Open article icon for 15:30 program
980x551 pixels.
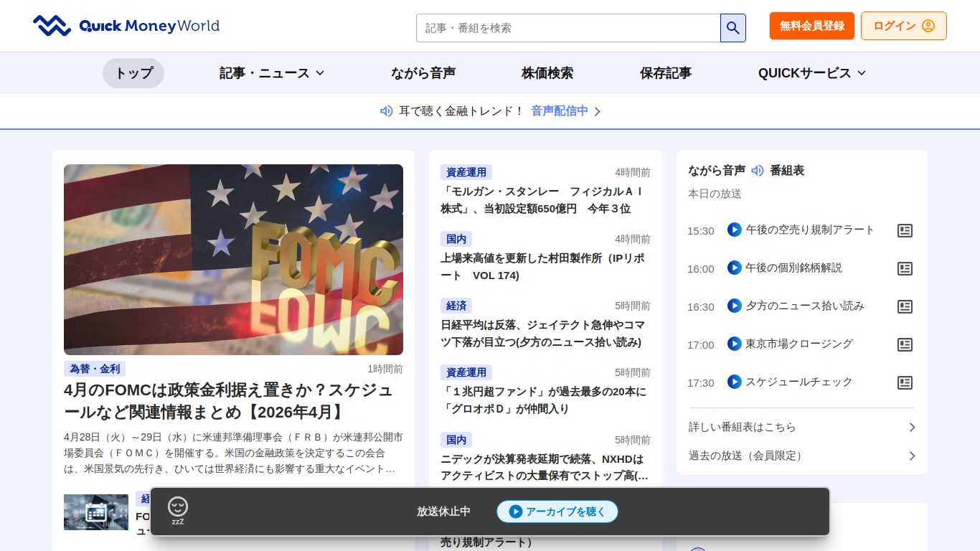tap(905, 230)
